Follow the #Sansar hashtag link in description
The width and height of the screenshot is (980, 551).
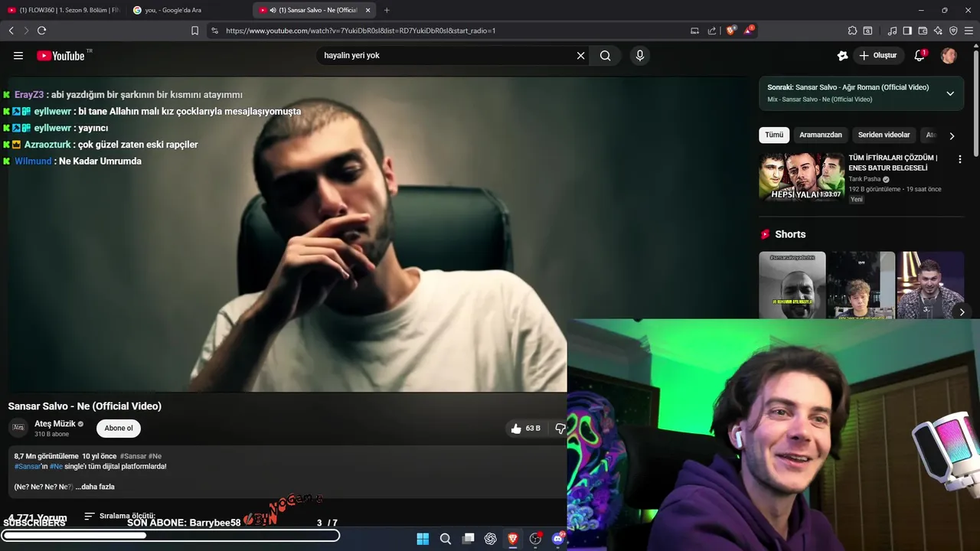(27, 466)
